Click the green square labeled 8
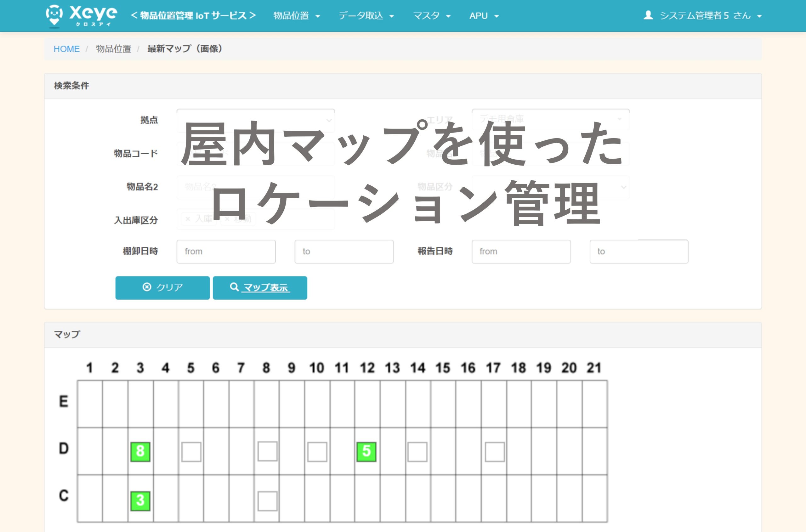 [140, 452]
